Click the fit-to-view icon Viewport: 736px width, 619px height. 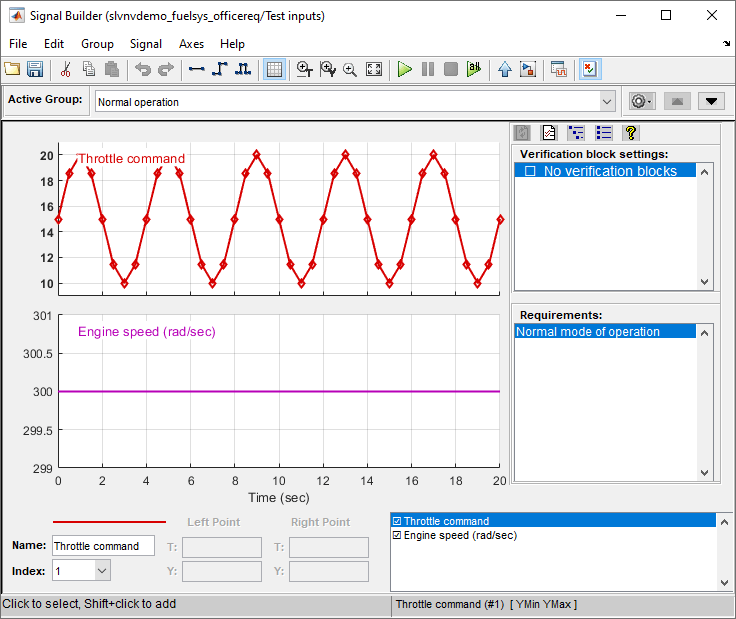(374, 69)
